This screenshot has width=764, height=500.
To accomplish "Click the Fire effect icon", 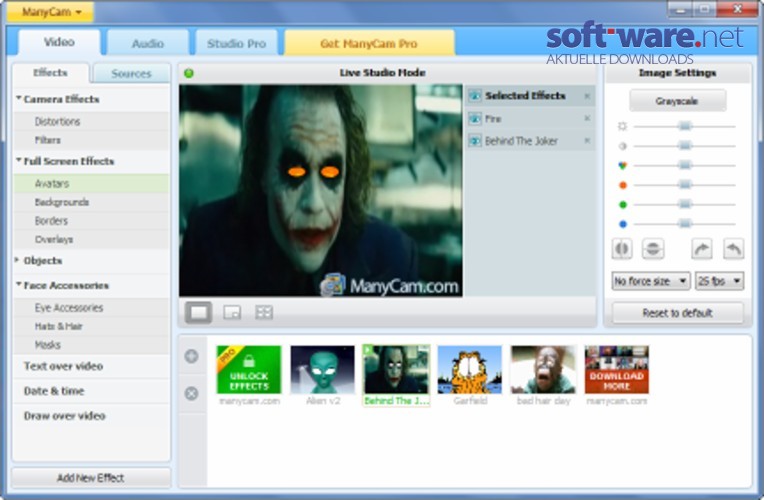I will (x=475, y=118).
